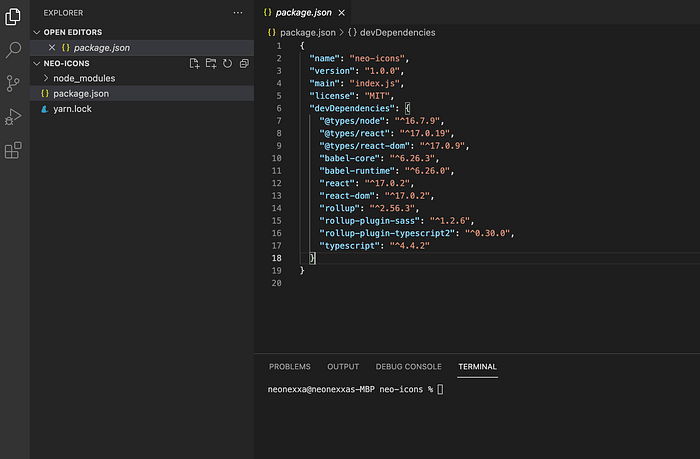
Task: Open the Run and Debug view icon
Action: pyautogui.click(x=13, y=117)
